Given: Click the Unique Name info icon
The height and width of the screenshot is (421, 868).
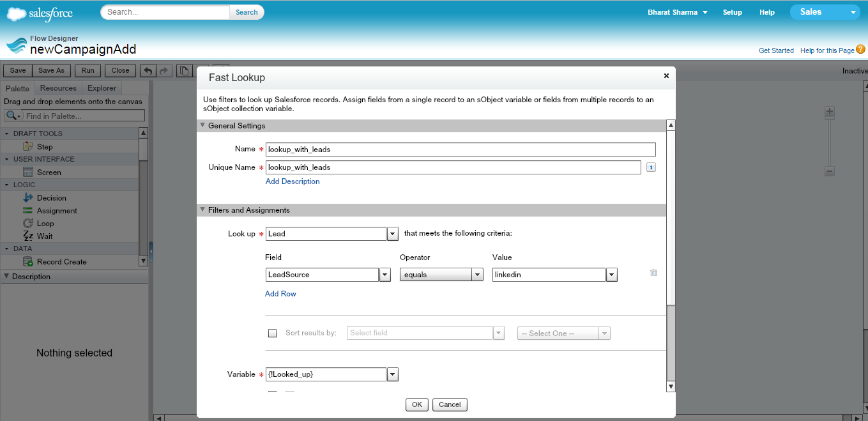Looking at the screenshot, I should pyautogui.click(x=651, y=167).
